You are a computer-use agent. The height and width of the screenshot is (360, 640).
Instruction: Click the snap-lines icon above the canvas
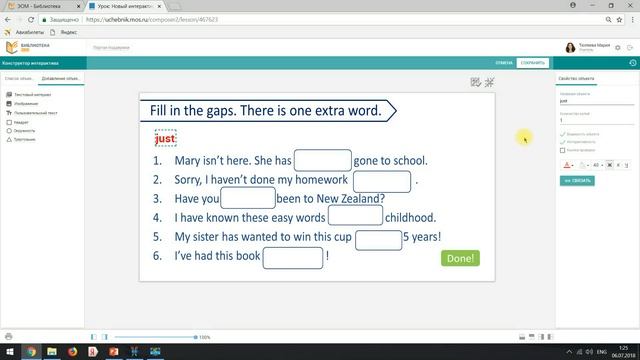click(489, 82)
